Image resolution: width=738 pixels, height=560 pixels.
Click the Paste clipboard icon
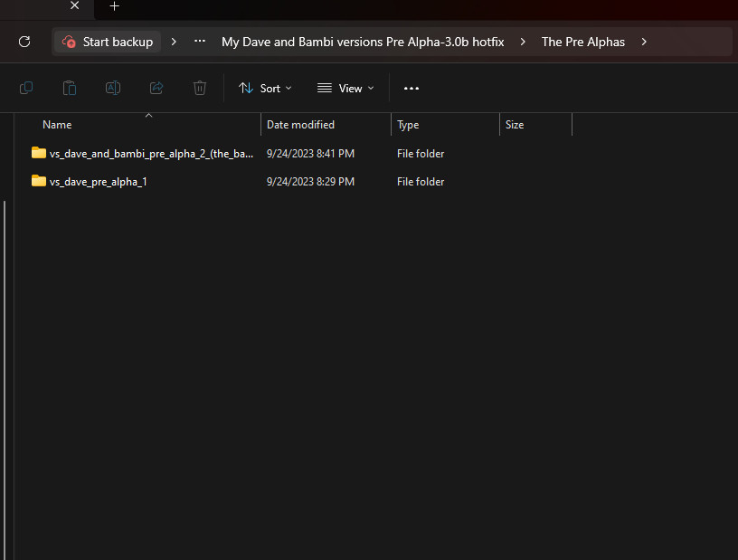(70, 88)
